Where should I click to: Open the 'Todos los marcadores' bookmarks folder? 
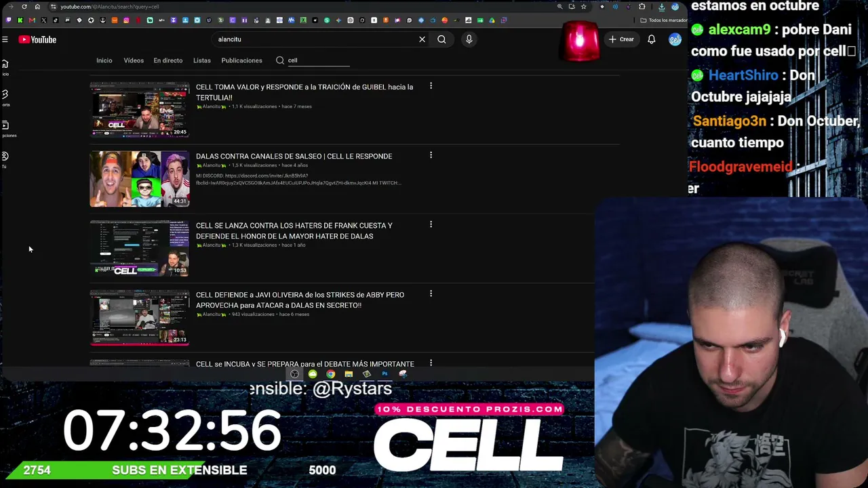(665, 20)
